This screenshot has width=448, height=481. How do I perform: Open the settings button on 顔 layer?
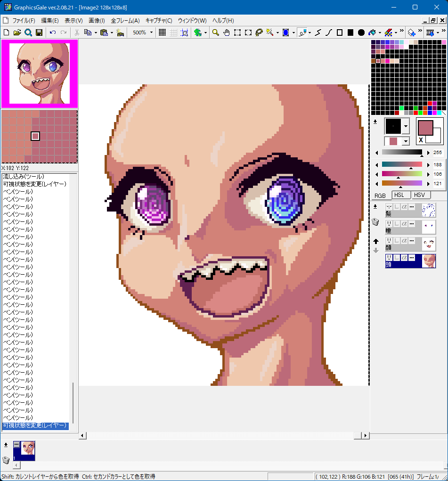411,241
